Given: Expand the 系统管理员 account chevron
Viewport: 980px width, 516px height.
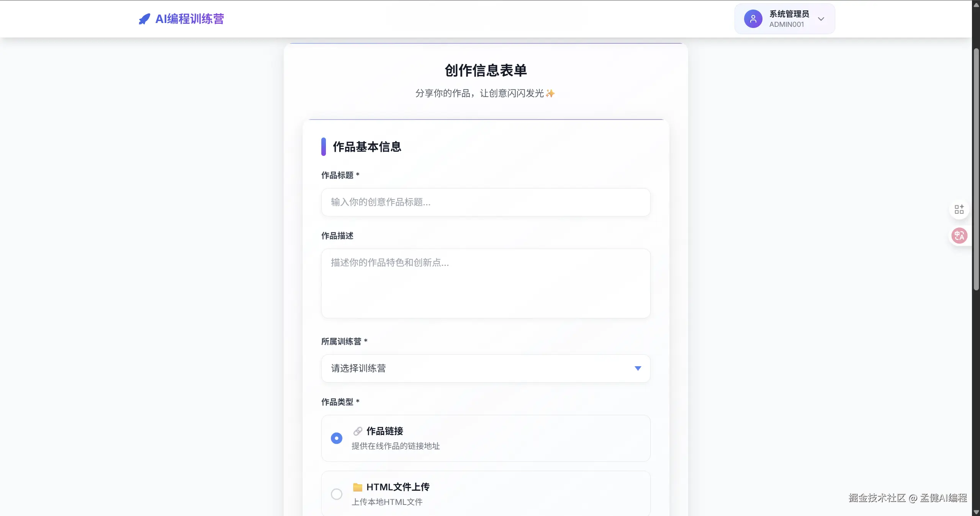Looking at the screenshot, I should click(821, 19).
